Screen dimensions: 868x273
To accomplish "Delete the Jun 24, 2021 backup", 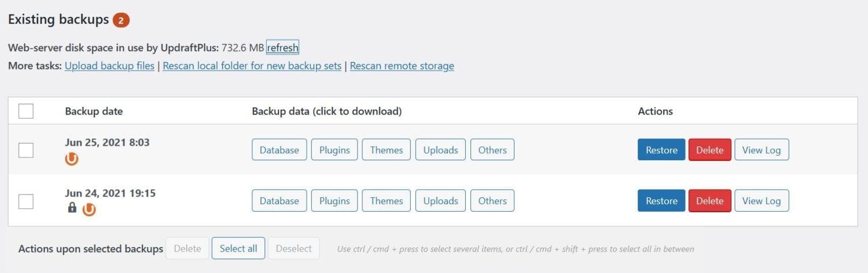I will pos(710,201).
